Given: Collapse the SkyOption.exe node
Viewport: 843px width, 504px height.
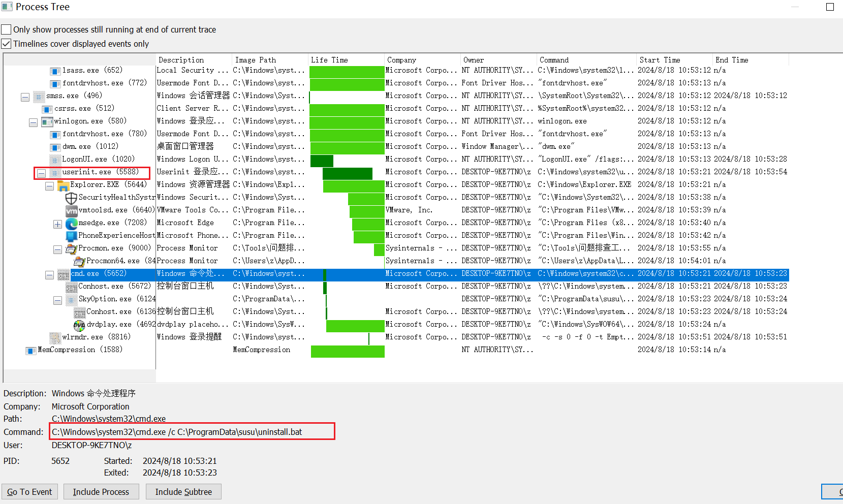Looking at the screenshot, I should click(57, 300).
